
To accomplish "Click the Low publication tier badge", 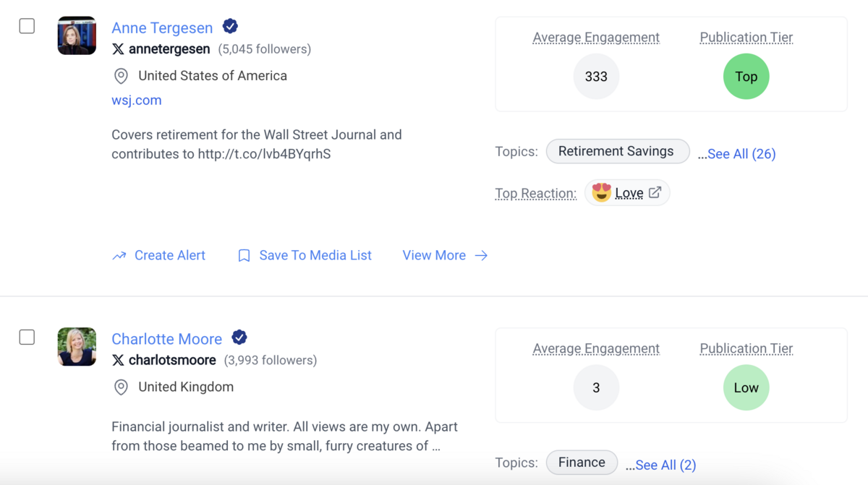I will (x=746, y=388).
